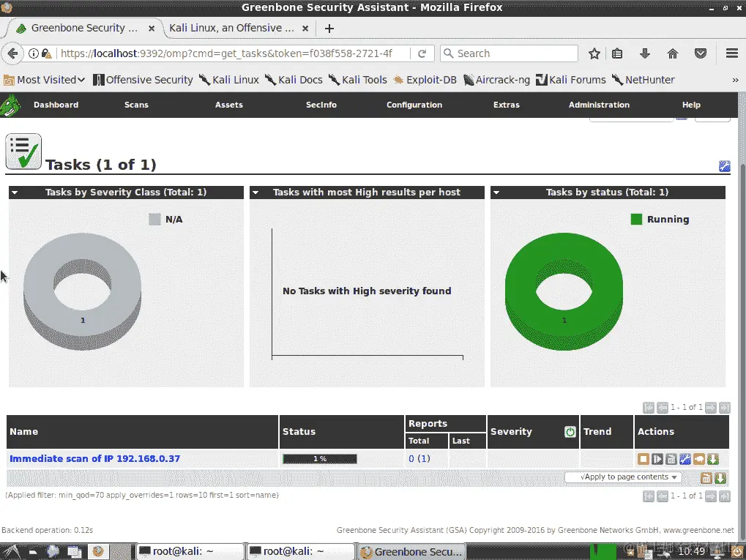Go to first page below the table
746x560 pixels.
pos(649,496)
